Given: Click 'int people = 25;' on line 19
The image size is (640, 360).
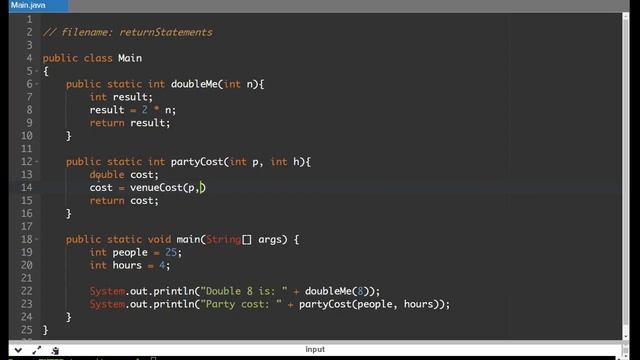Looking at the screenshot, I should tap(136, 253).
